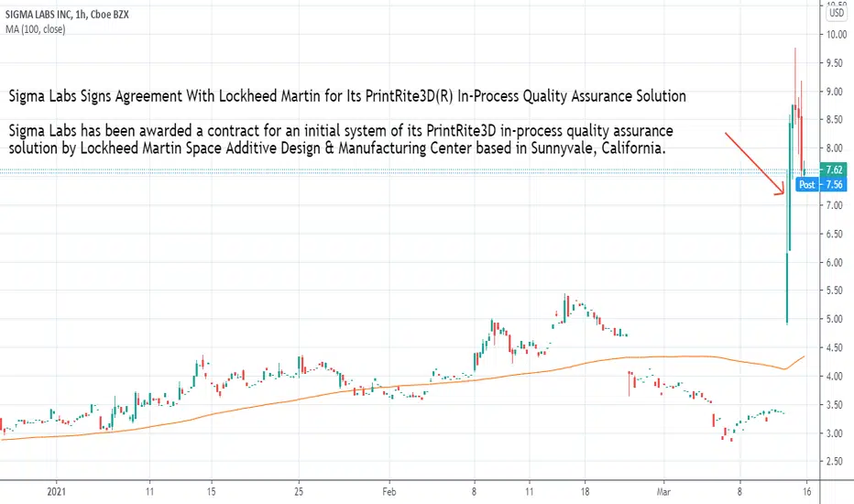This screenshot has width=854, height=504.
Task: Click the Feb label on time axis
Action: pos(389,491)
